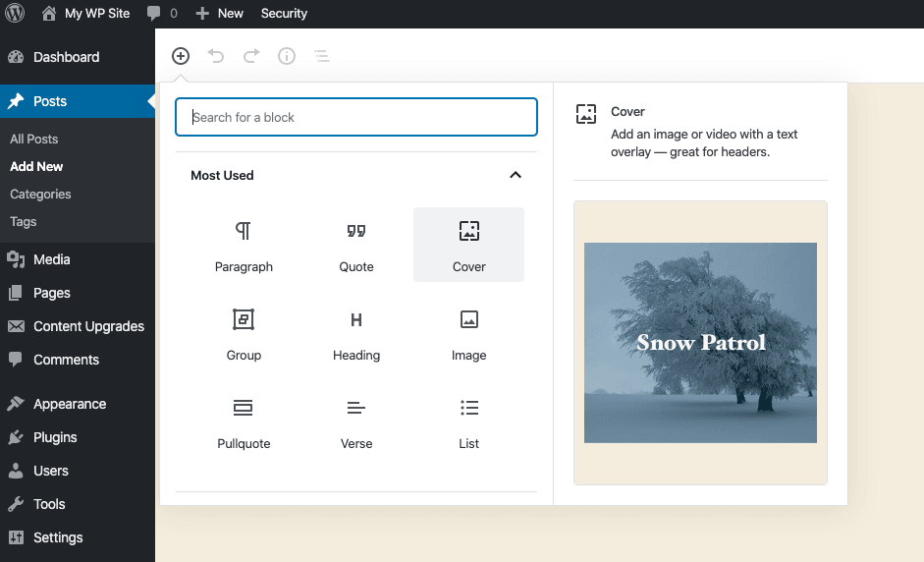
Task: Open Dashboard in the sidebar
Action: pos(78,57)
